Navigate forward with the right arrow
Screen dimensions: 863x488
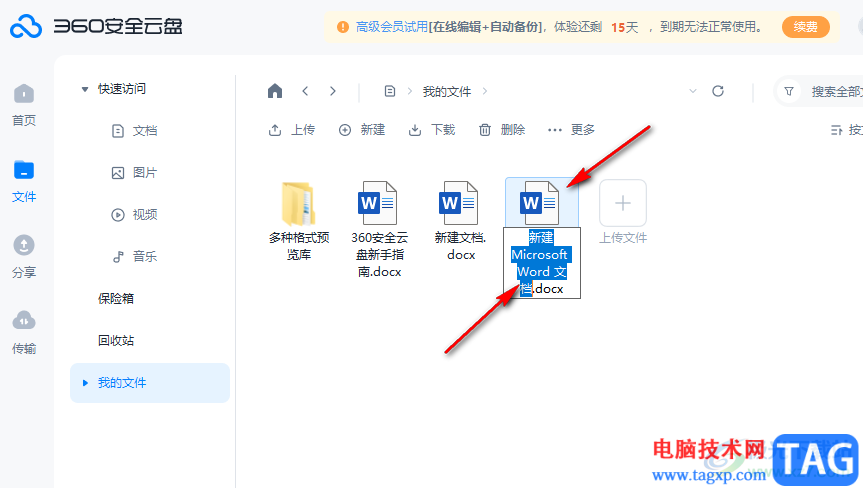click(332, 91)
